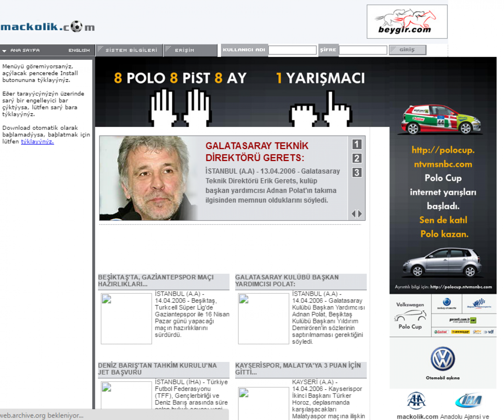The height and width of the screenshot is (420, 504).
Task: Click the İHA news agency logo
Action: click(x=469, y=401)
